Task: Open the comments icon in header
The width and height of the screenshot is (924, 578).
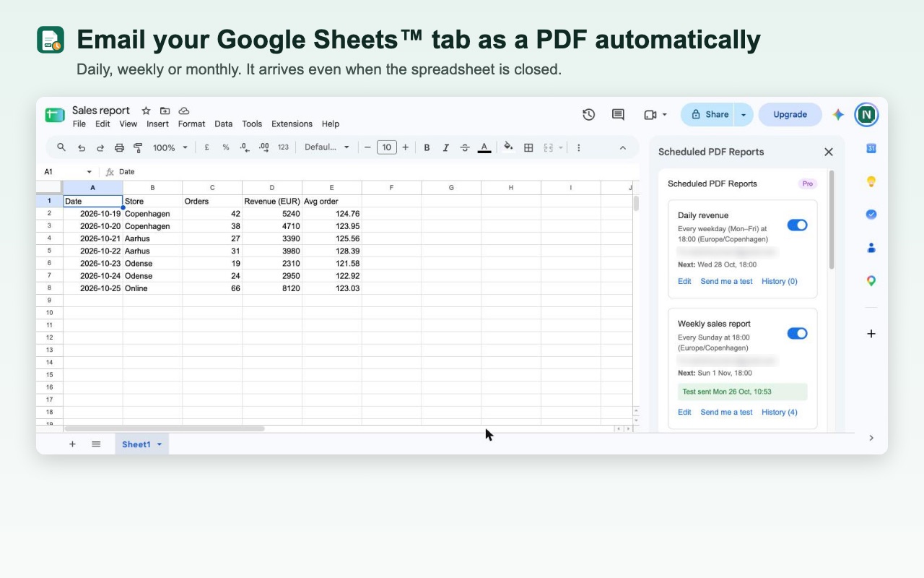Action: click(618, 114)
